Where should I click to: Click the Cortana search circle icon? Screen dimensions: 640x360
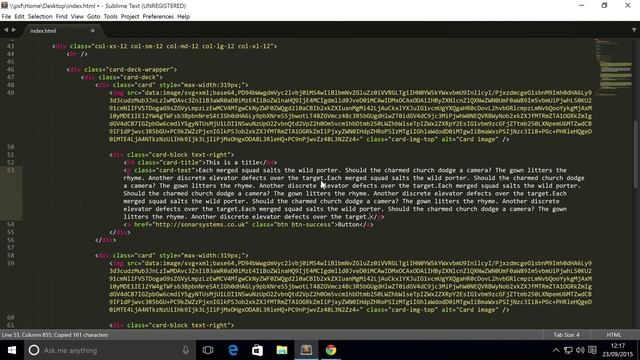pyautogui.click(x=34, y=350)
